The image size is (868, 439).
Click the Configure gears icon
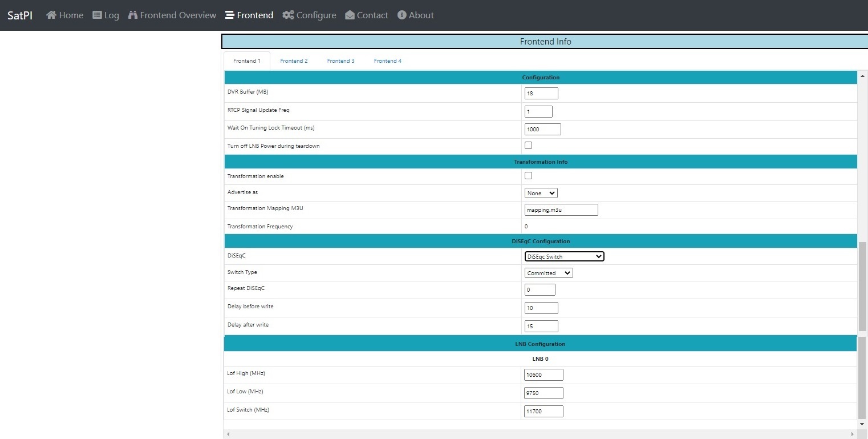pos(288,15)
